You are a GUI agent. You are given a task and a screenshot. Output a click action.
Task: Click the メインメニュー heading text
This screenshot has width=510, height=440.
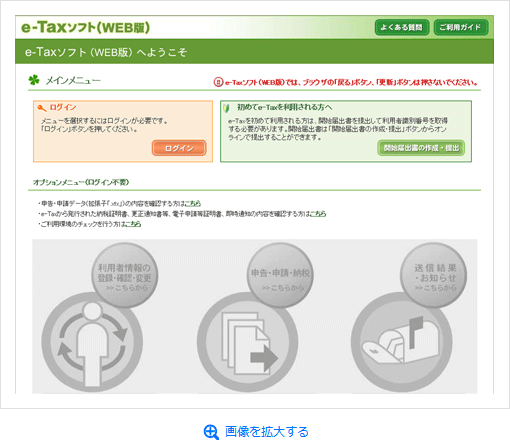[73, 81]
